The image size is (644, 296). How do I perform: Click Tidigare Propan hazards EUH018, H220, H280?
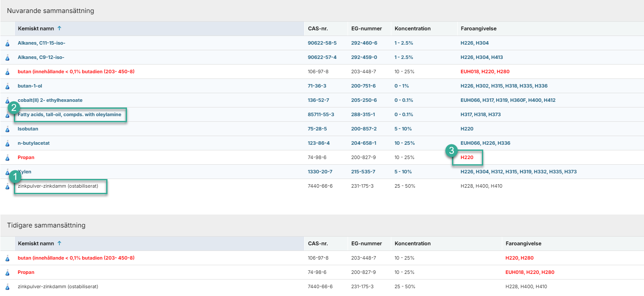530,273
